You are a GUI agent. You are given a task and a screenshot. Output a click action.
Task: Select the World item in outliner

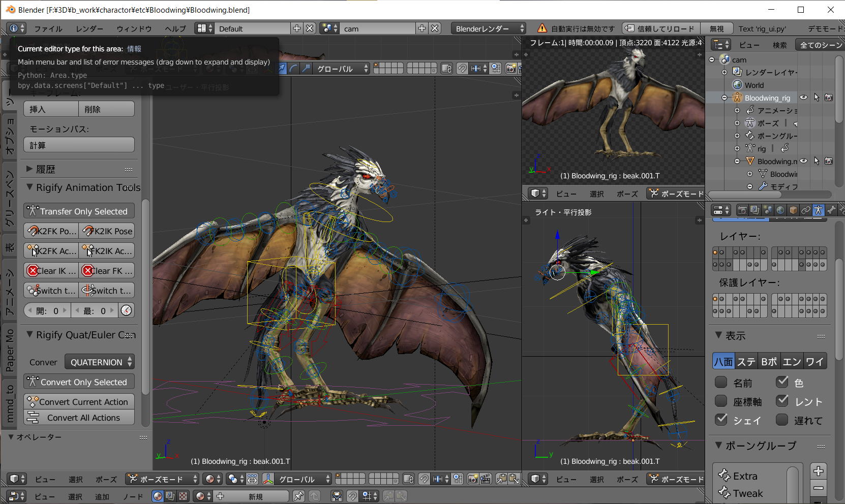pyautogui.click(x=753, y=85)
